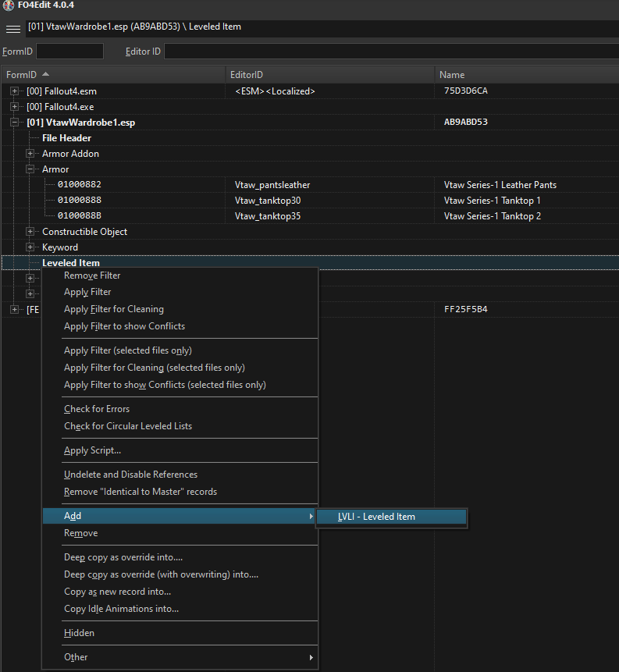Collapse the VtawWardrobe1.esp node
Screen dimensions: 619x672
click(x=14, y=122)
